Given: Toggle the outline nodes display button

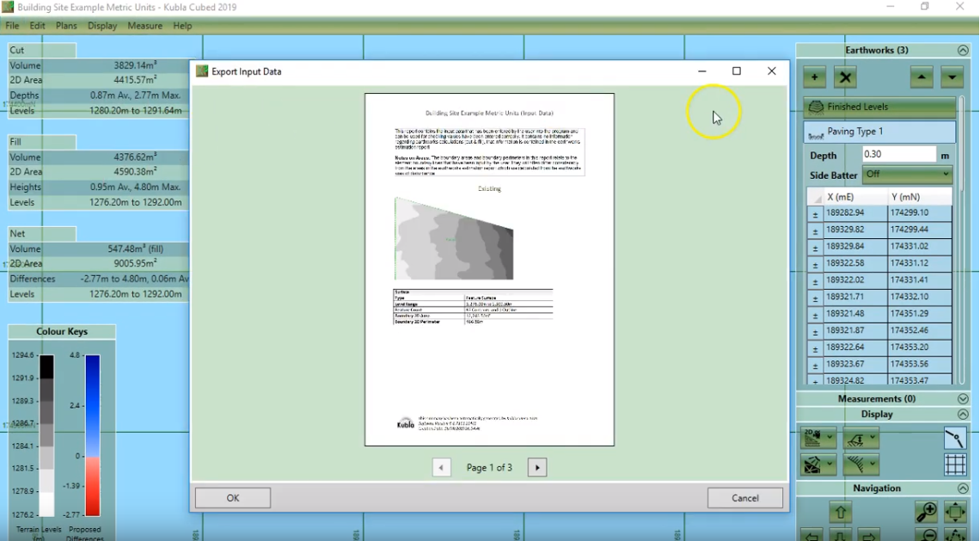Looking at the screenshot, I should (x=955, y=439).
